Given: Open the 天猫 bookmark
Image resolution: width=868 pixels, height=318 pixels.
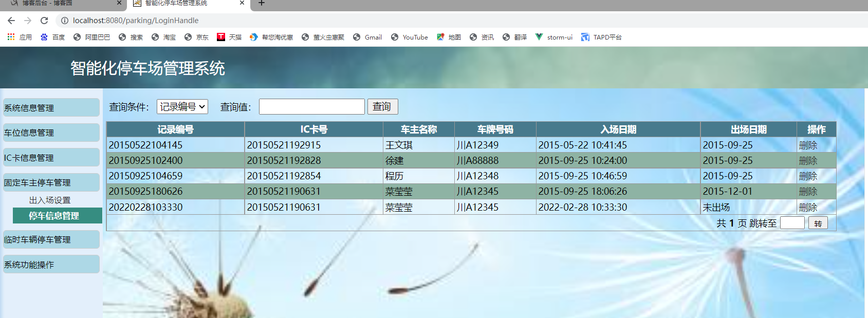Looking at the screenshot, I should point(229,37).
